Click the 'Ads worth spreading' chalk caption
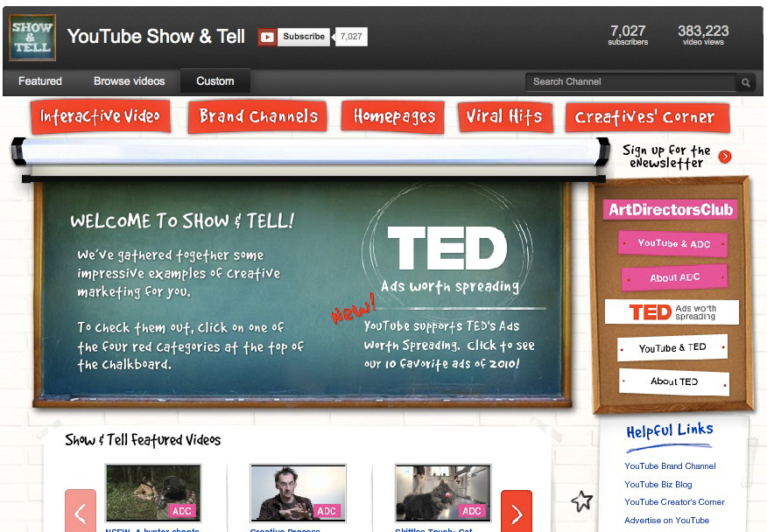Screen dimensions: 767x532 [449, 286]
